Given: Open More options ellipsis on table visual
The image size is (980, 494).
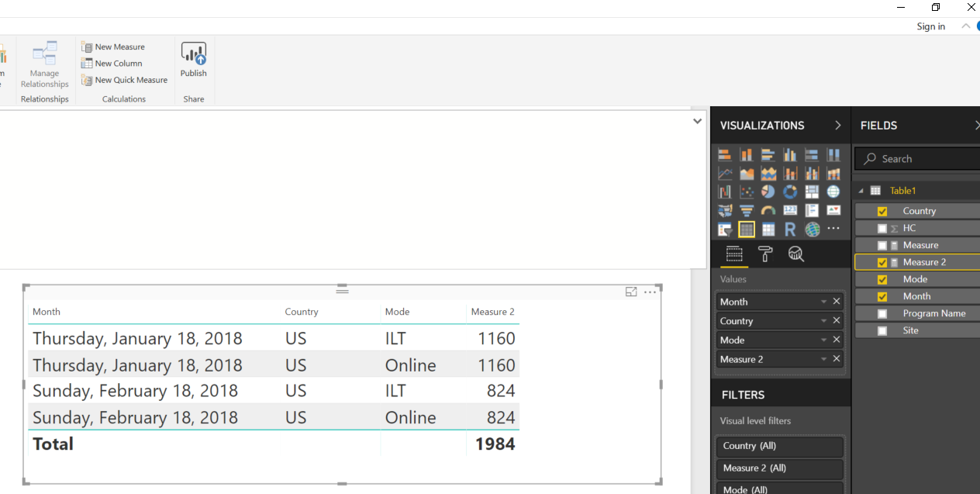Looking at the screenshot, I should click(x=650, y=292).
